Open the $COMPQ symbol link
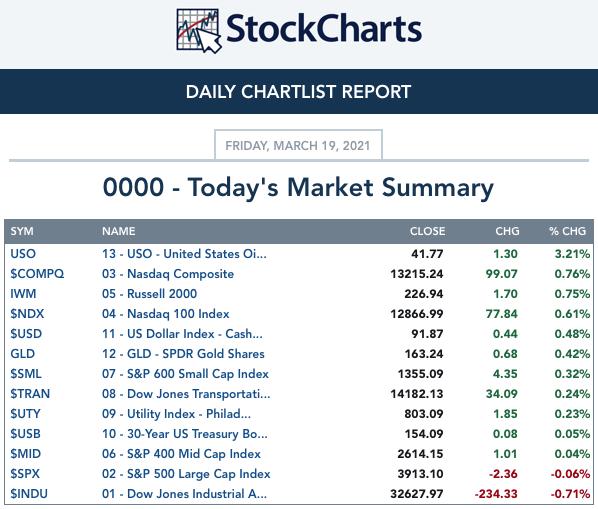The image size is (598, 509). (x=37, y=274)
